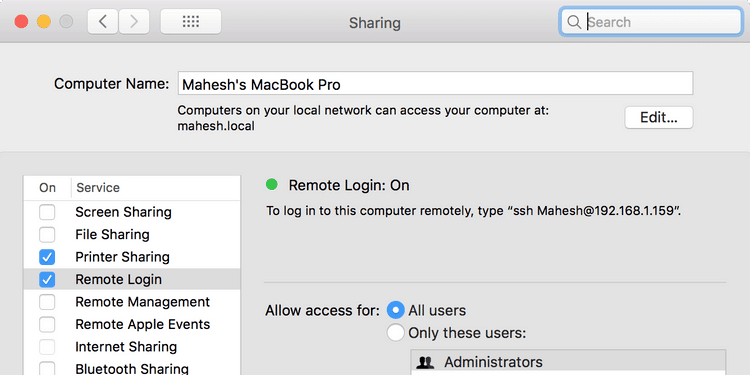Click the magnifying glass search icon

pos(573,22)
